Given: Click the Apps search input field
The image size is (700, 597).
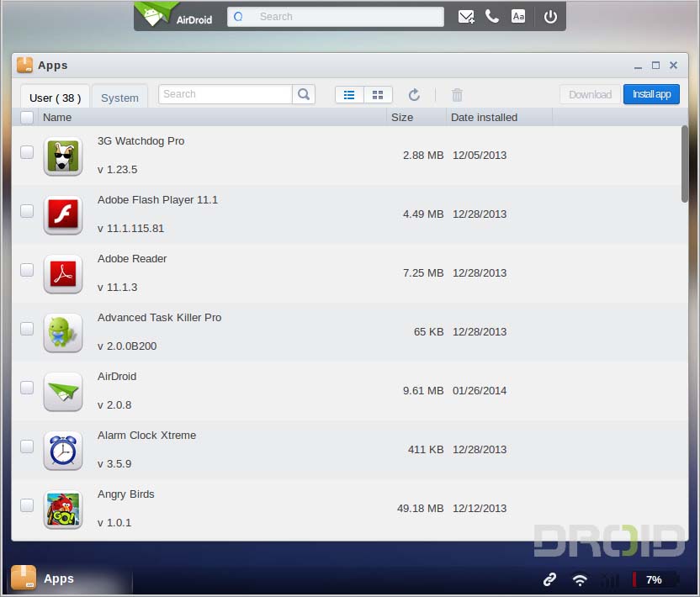Looking at the screenshot, I should [x=225, y=94].
